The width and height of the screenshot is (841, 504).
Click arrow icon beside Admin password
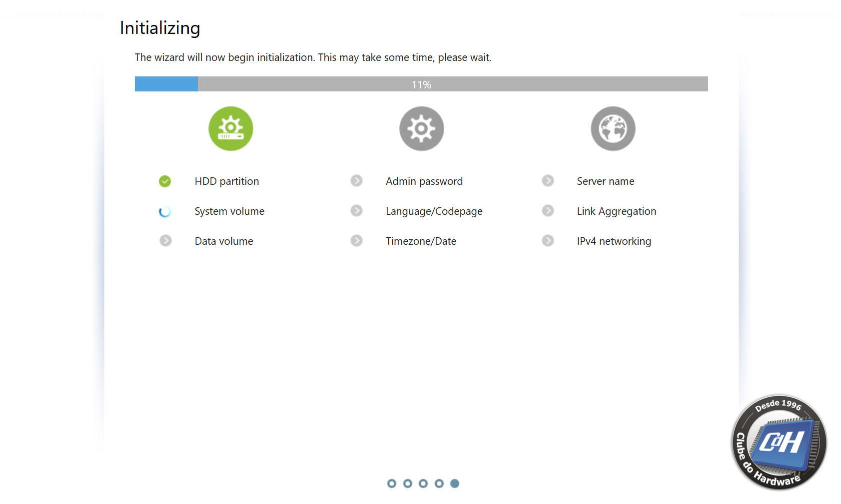(356, 181)
